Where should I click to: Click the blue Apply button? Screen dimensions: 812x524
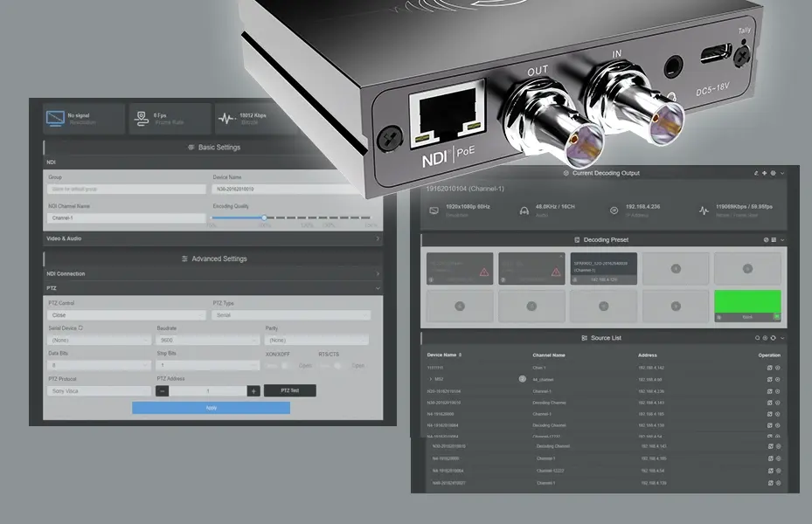[211, 408]
